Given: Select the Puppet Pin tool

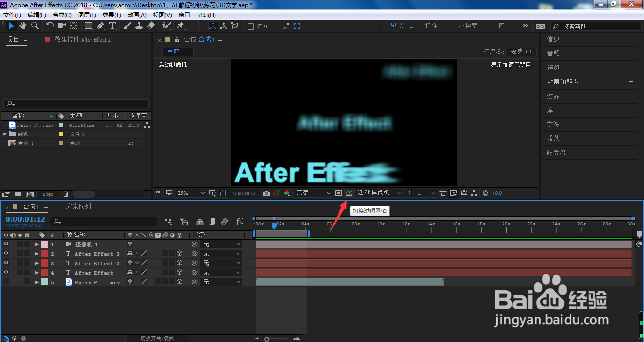Looking at the screenshot, I should [181, 26].
